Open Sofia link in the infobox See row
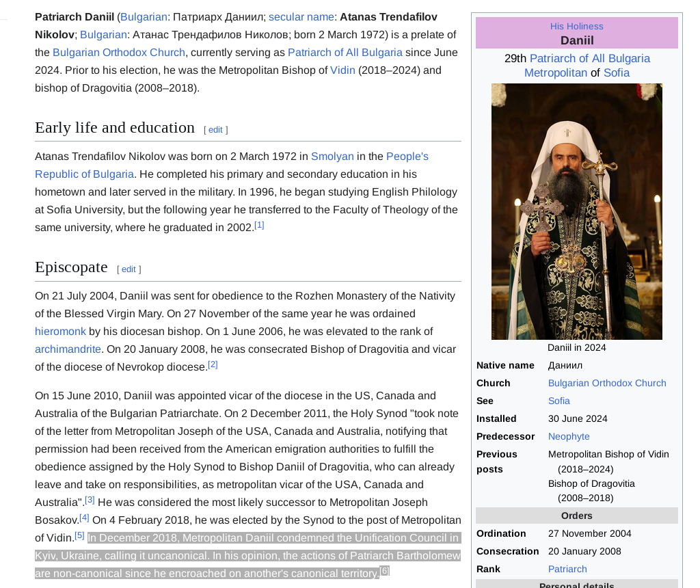This screenshot has height=588, width=700. (x=558, y=401)
